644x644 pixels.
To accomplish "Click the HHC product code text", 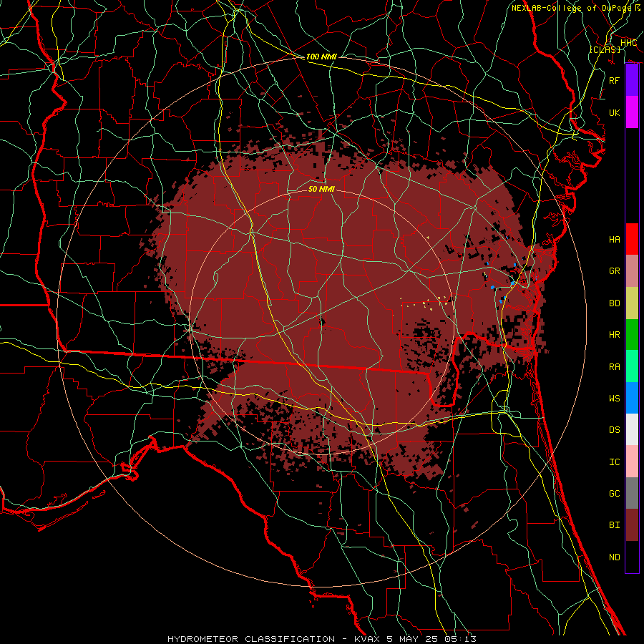I will (x=628, y=43).
